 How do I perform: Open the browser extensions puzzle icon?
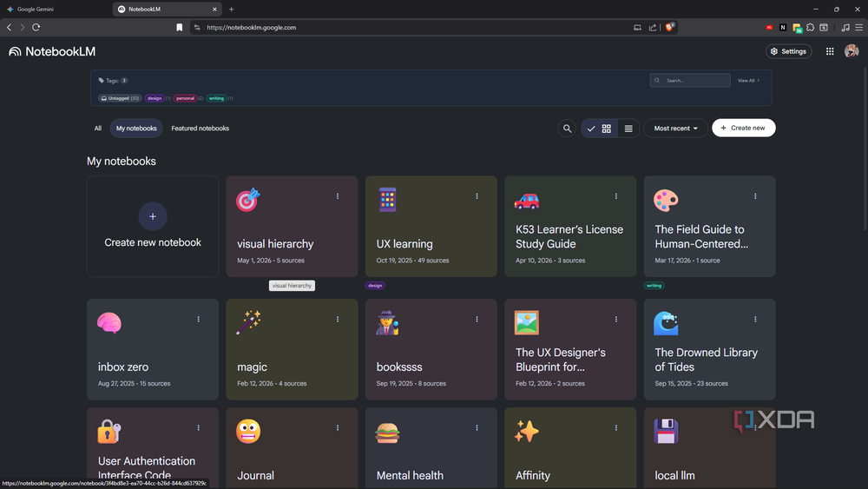pos(811,27)
